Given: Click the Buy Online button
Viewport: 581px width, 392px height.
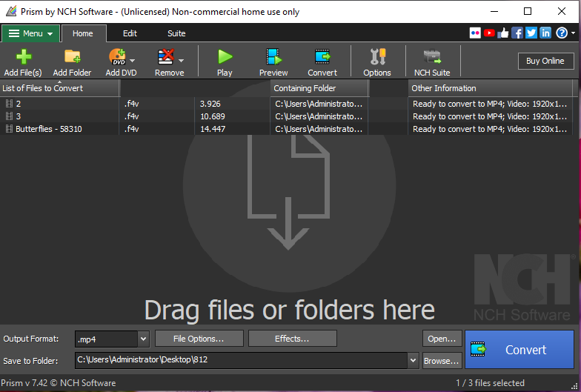Looking at the screenshot, I should pyautogui.click(x=545, y=61).
